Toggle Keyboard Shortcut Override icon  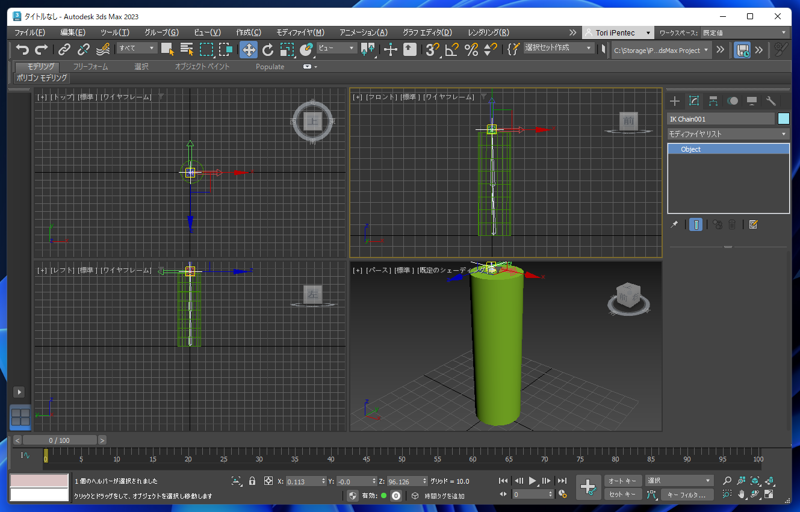coord(410,49)
